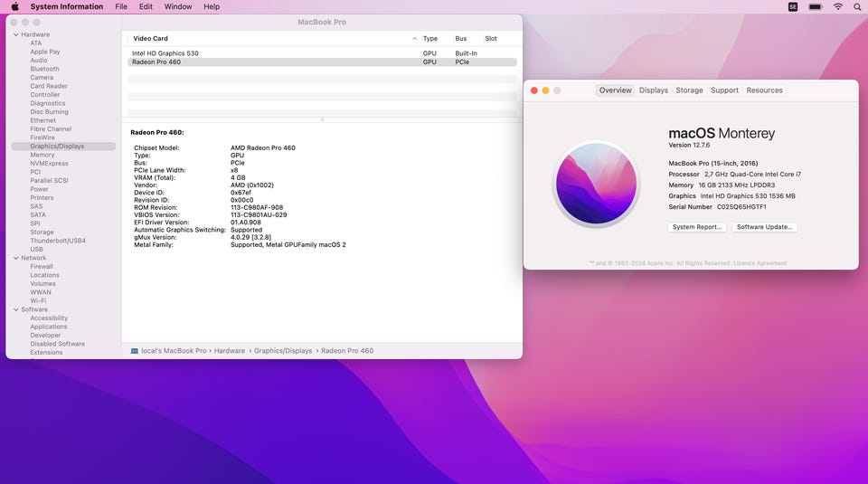Select USB in the sidebar
Image resolution: width=868 pixels, height=484 pixels.
coord(36,249)
